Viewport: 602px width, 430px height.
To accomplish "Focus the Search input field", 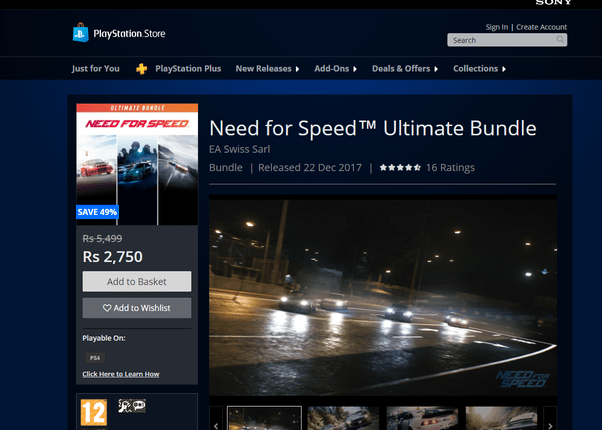I will click(507, 40).
